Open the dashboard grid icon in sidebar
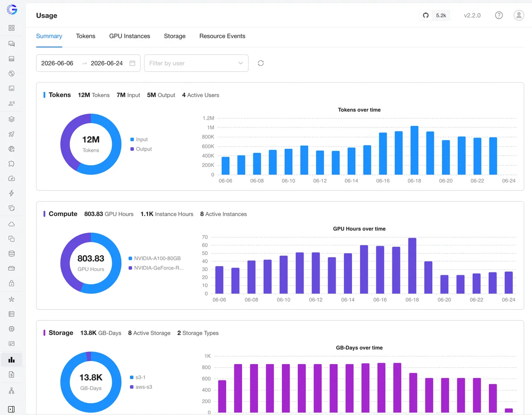 (x=12, y=28)
